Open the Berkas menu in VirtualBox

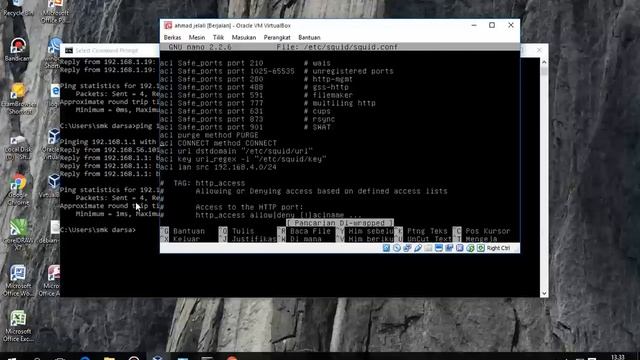pos(172,37)
